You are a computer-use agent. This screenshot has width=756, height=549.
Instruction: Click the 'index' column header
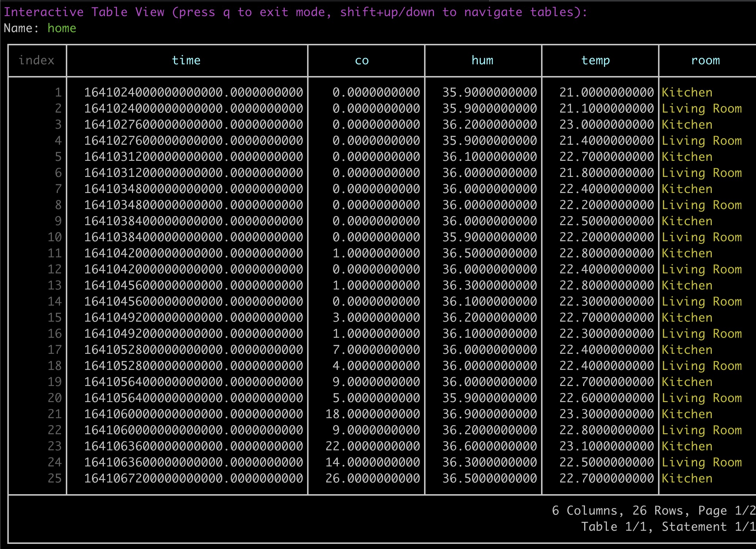(37, 60)
